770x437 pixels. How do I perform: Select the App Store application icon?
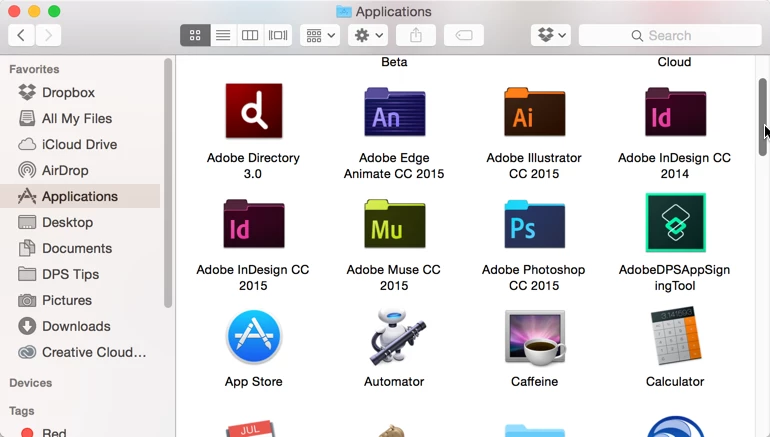(254, 336)
